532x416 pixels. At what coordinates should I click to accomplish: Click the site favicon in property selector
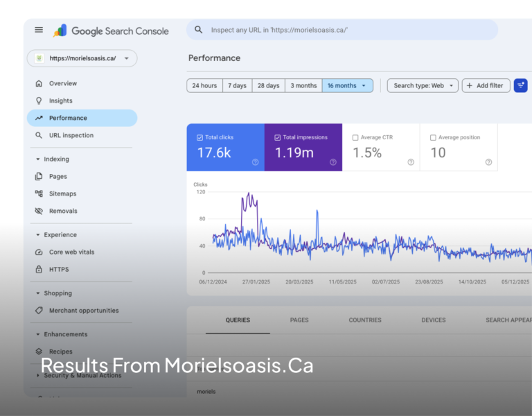[x=39, y=58]
